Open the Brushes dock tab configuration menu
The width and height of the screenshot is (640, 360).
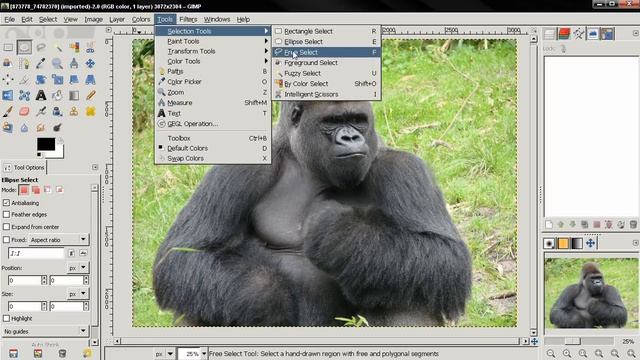coord(636,243)
